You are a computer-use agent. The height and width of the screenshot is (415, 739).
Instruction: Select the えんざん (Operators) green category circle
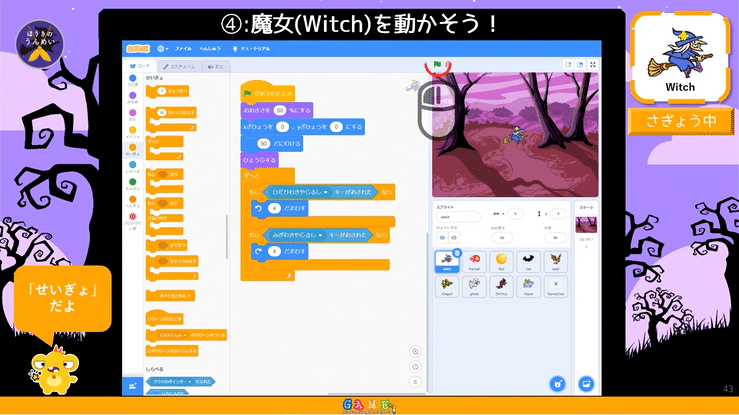132,182
